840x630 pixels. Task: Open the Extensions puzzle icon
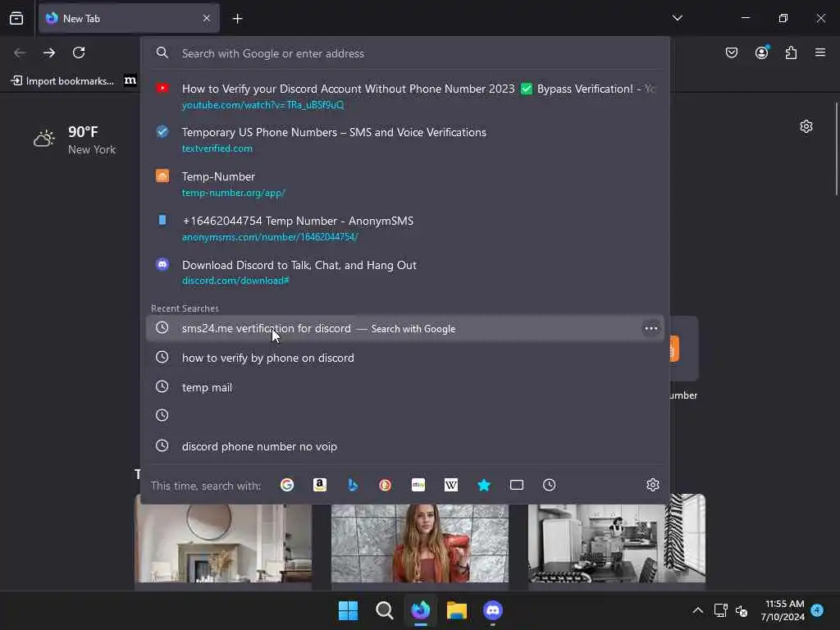pos(792,52)
